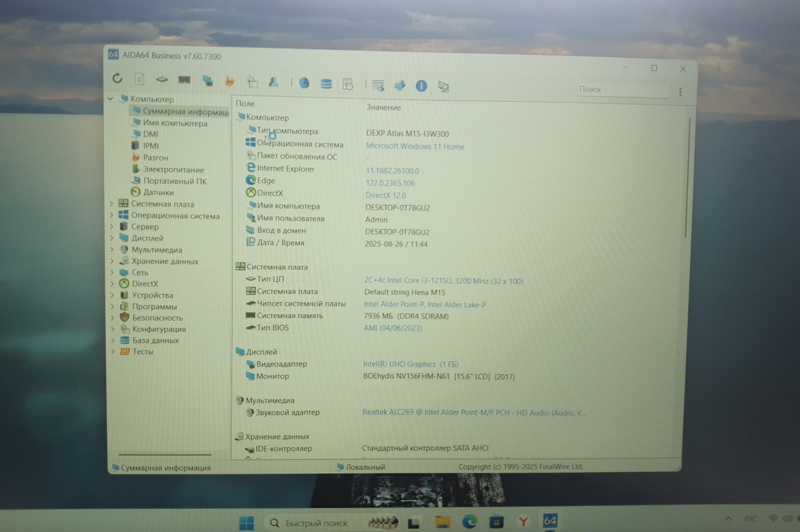The width and height of the screenshot is (800, 532).
Task: Open the Intel(R) UHD Graphics link
Action: tap(410, 364)
